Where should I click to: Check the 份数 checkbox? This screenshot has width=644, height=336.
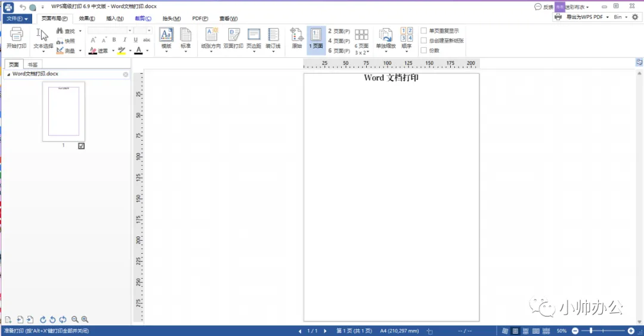coord(423,51)
